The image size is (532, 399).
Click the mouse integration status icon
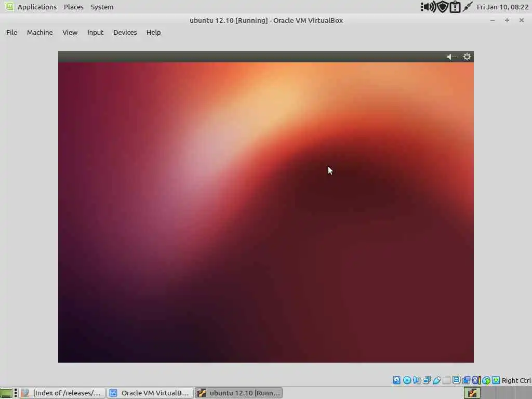pos(486,380)
